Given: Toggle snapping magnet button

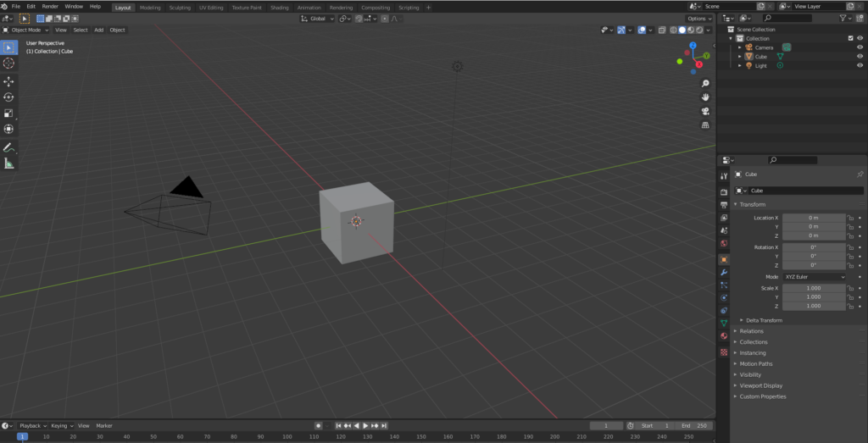Looking at the screenshot, I should (359, 19).
